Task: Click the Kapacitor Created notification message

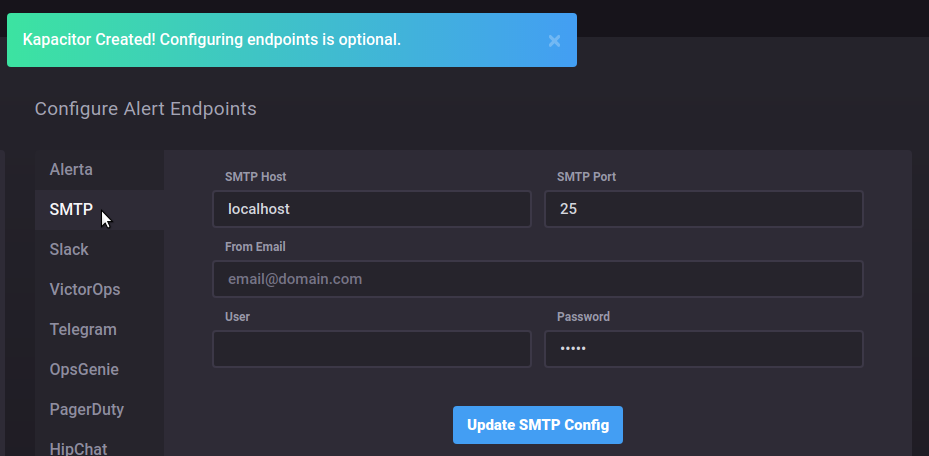Action: [x=212, y=40]
